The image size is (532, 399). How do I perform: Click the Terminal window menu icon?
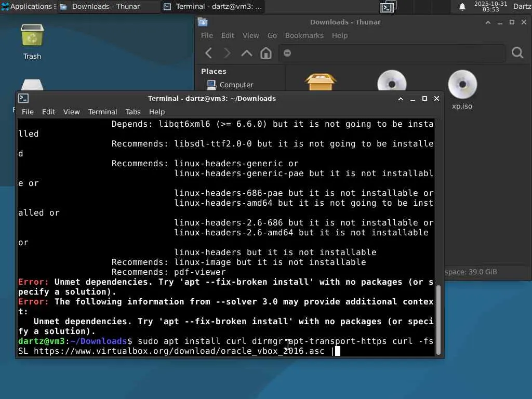[x=23, y=98]
